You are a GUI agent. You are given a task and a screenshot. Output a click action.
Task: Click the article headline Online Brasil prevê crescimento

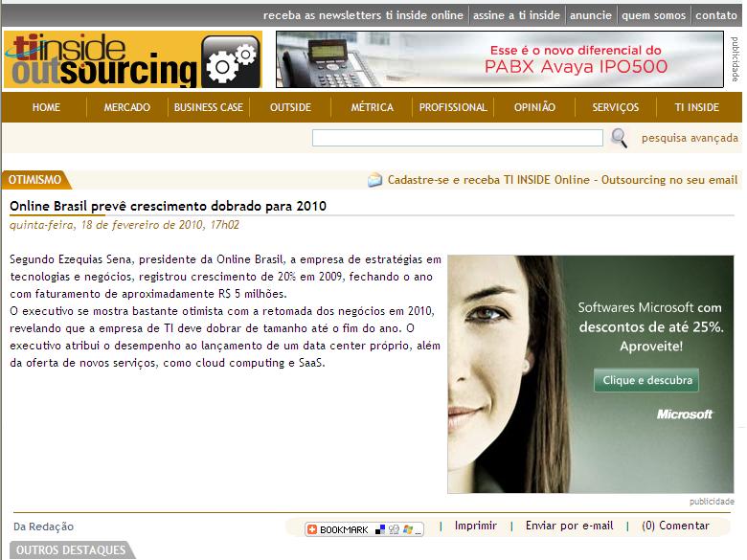tap(168, 206)
